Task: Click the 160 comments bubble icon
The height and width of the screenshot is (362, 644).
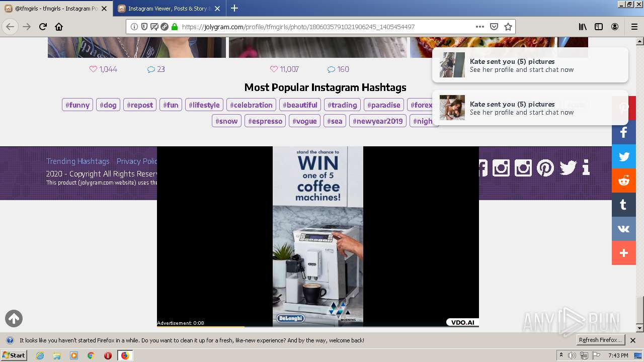Action: (331, 69)
